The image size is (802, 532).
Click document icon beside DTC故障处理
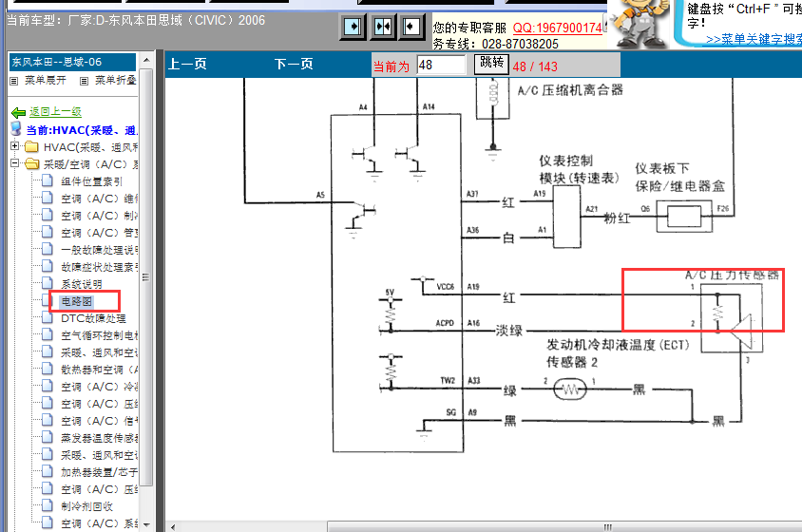(48, 317)
